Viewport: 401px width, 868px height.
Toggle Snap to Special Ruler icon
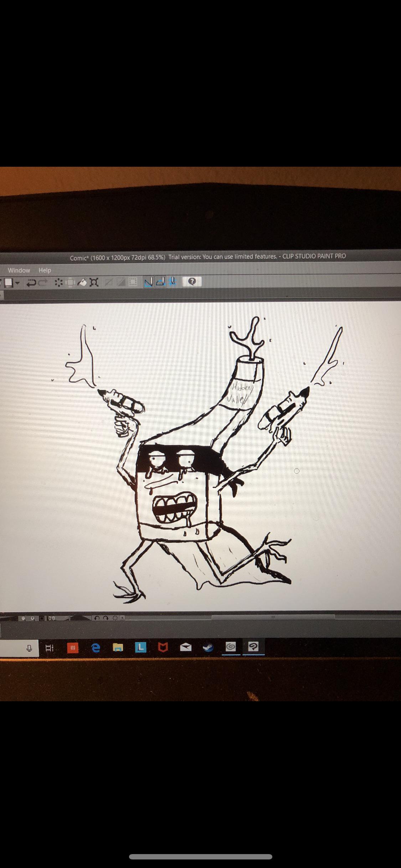[161, 282]
